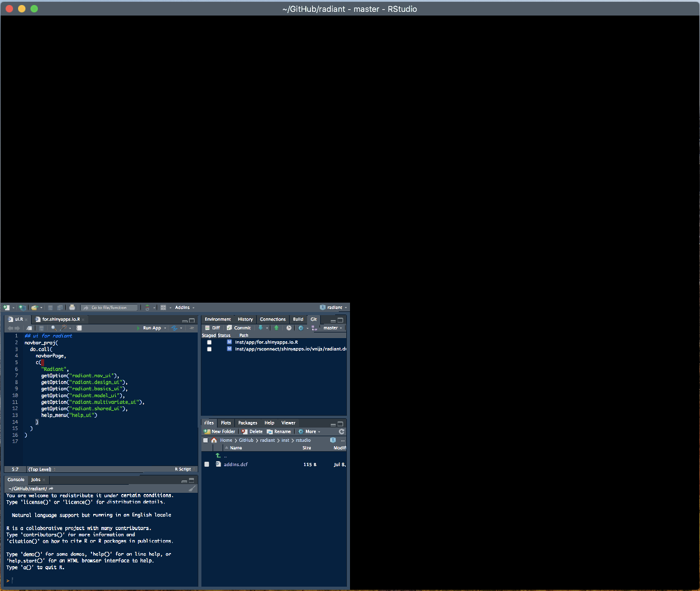Click the Create a Project icon
This screenshot has height=591, width=700.
click(21, 308)
